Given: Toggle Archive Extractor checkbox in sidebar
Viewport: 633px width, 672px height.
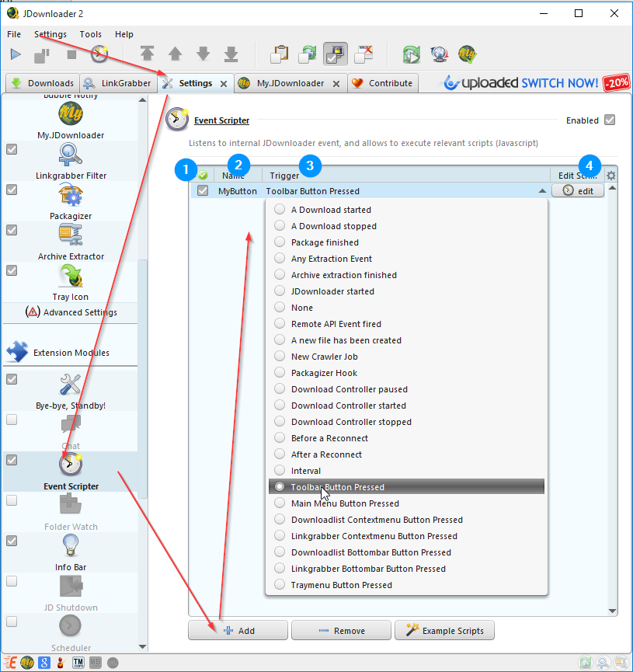Looking at the screenshot, I should (x=12, y=230).
